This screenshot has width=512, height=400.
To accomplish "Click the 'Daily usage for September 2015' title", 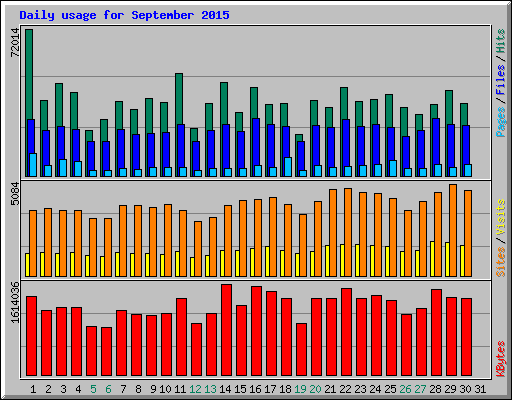I will pyautogui.click(x=124, y=15).
